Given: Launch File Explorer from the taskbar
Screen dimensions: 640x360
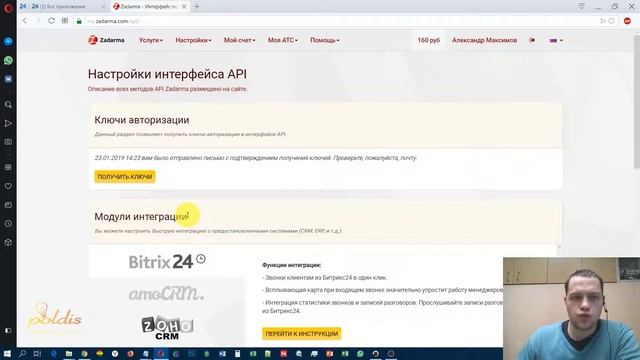Looking at the screenshot, I should point(69,353).
